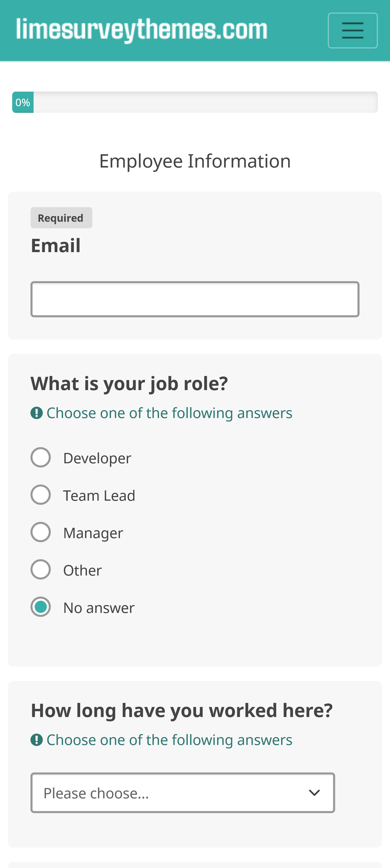The width and height of the screenshot is (390, 868).
Task: Click the exclamation icon under tenure question
Action: pyautogui.click(x=36, y=740)
